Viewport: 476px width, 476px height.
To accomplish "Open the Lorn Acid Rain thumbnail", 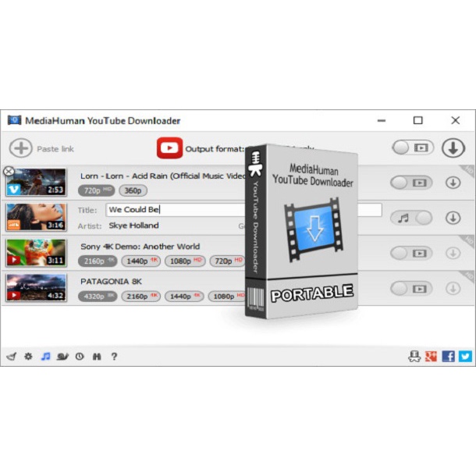I will 36,183.
